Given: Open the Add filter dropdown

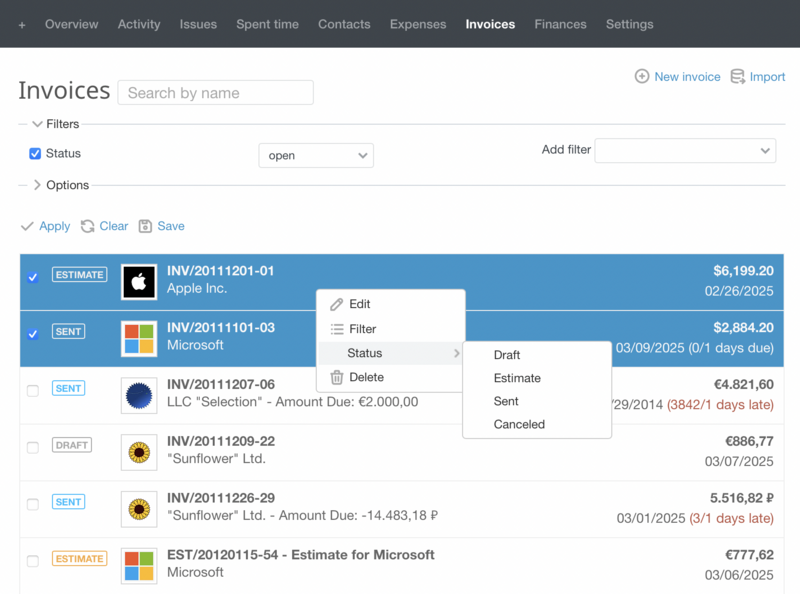Looking at the screenshot, I should tap(685, 150).
